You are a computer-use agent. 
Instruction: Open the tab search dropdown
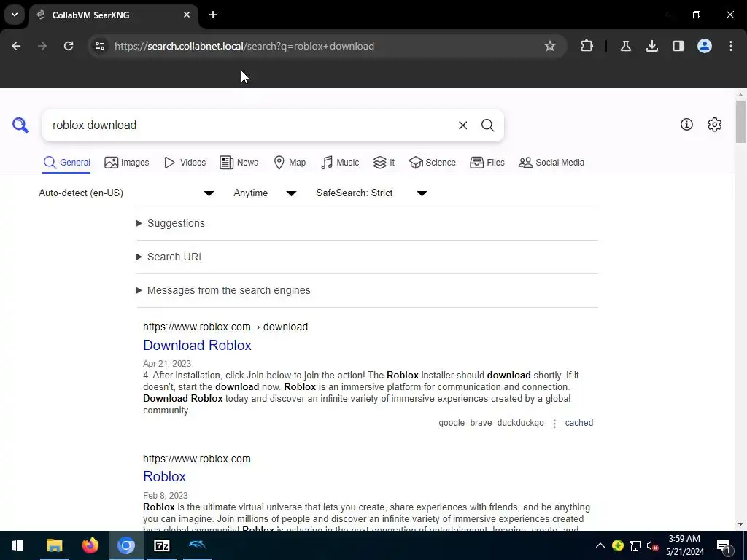click(x=15, y=15)
